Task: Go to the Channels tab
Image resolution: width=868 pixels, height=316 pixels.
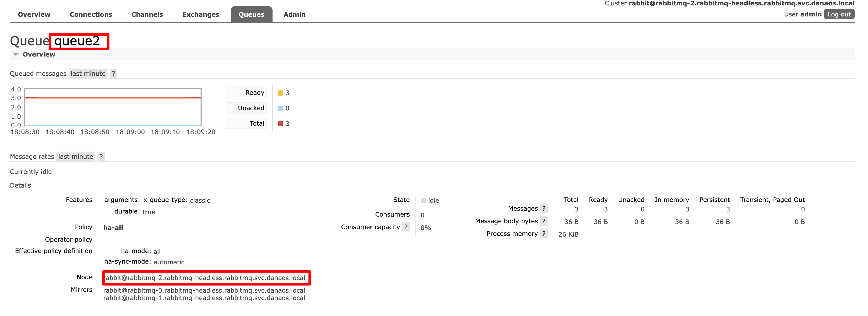Action: coord(147,14)
